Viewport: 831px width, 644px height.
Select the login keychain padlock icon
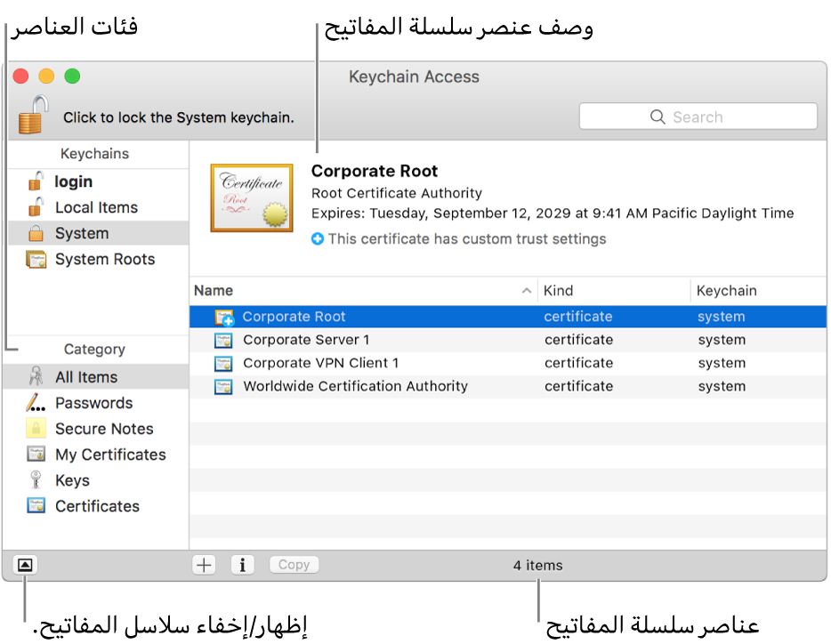pos(36,181)
